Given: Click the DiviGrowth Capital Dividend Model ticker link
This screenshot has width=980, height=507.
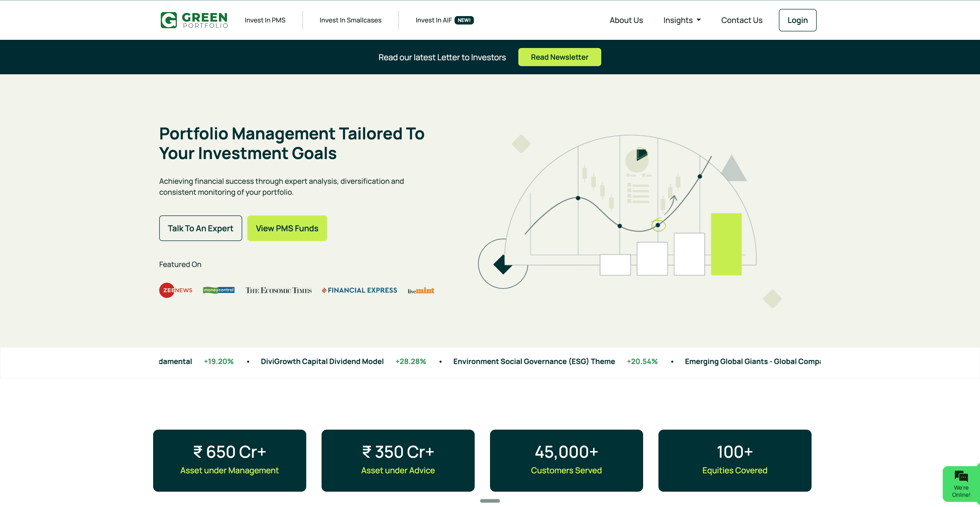Looking at the screenshot, I should pos(322,361).
